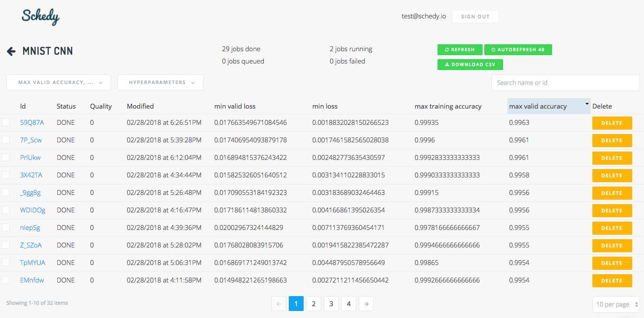
Task: Click the search name or id field
Action: (x=565, y=82)
